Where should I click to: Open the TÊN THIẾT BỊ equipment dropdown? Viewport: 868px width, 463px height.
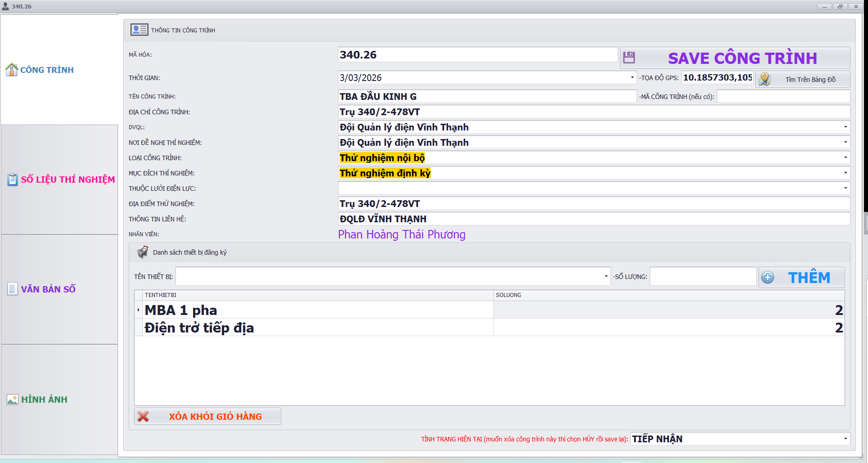[x=606, y=276]
